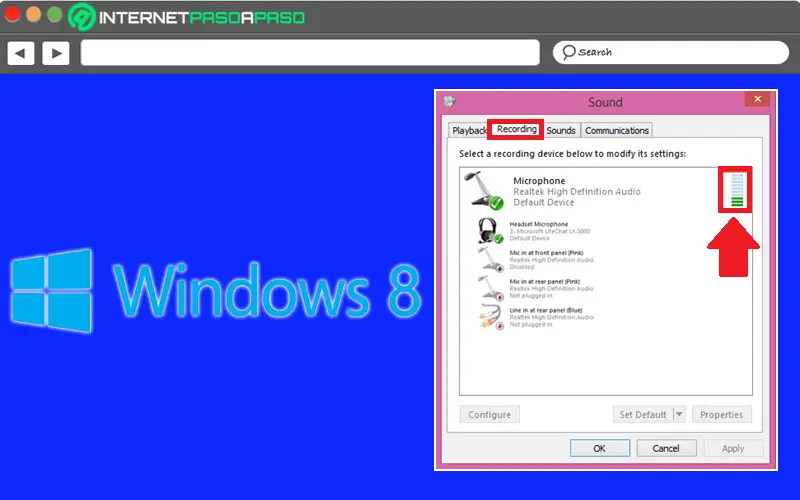
Task: Click 'Realtek High Definition Audio' under Microphone
Action: 577,192
